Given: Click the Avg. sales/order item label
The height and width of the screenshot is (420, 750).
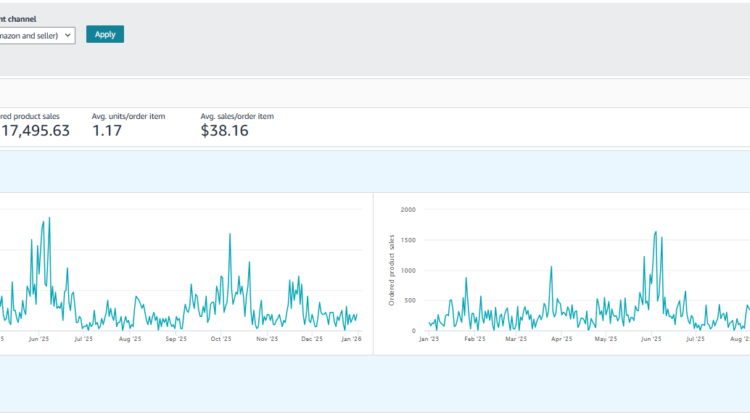Looking at the screenshot, I should pyautogui.click(x=237, y=116).
